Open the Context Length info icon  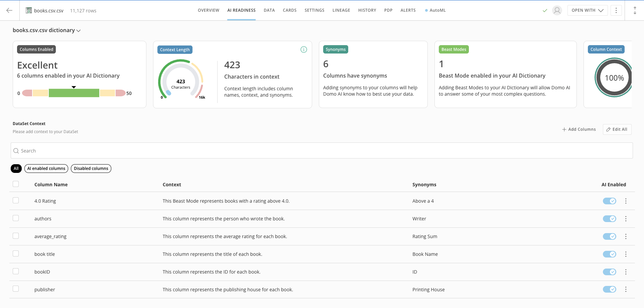pos(304,49)
